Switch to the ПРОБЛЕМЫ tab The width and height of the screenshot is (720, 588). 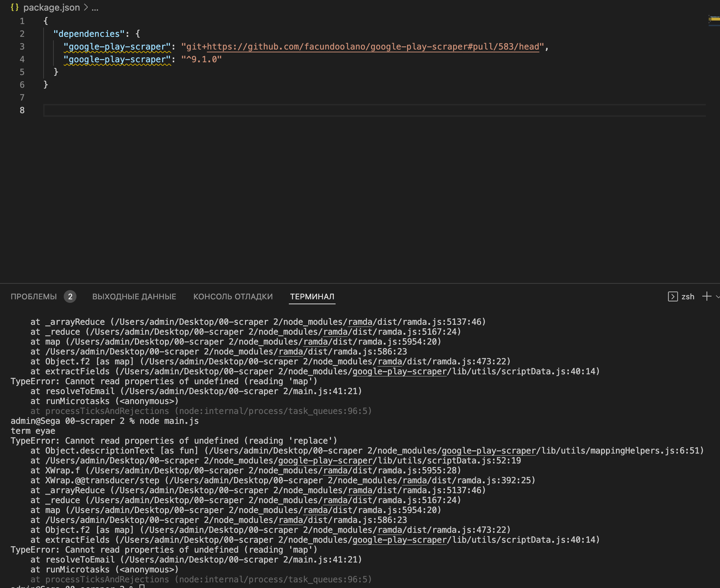tap(34, 296)
